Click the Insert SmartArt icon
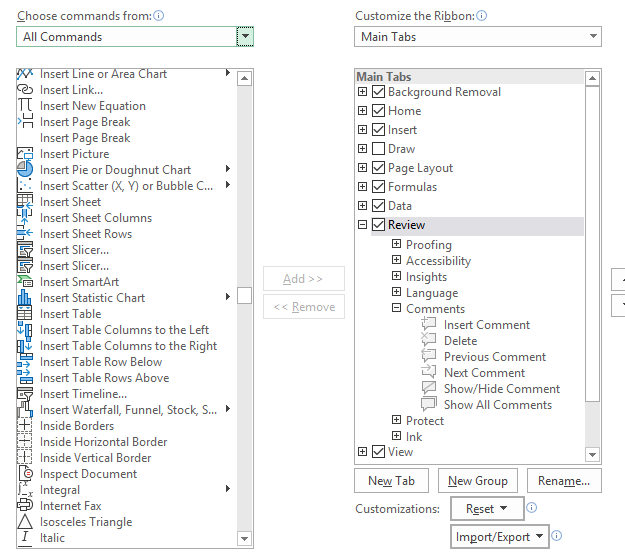Screen dimensions: 625x555 coord(25,282)
